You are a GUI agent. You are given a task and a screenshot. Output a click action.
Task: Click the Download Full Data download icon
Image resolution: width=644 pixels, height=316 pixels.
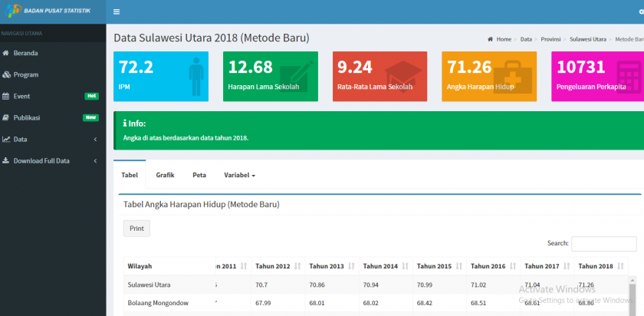tap(6, 160)
